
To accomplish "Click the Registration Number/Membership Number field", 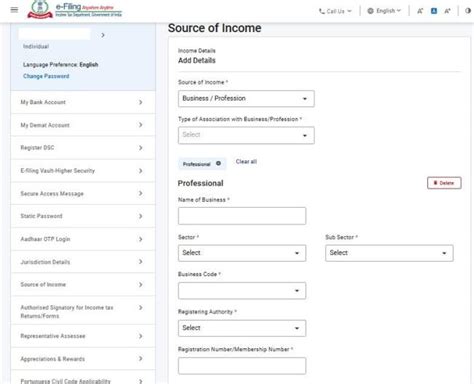I will point(242,366).
